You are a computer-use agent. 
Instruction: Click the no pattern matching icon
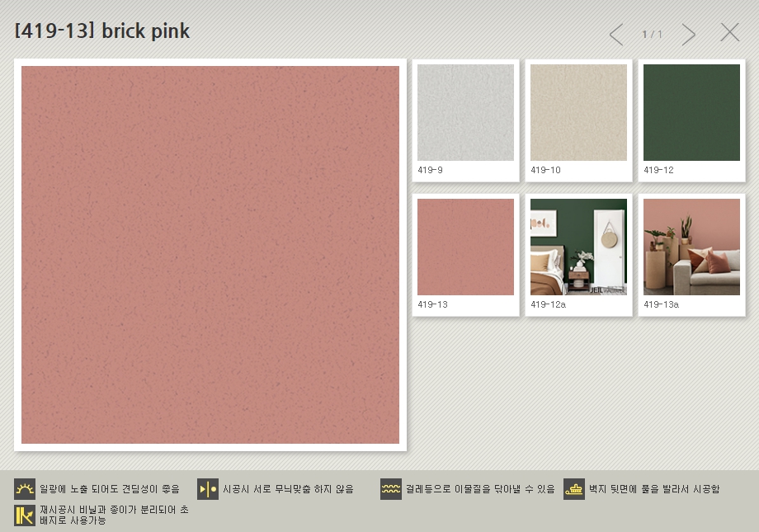coord(208,489)
